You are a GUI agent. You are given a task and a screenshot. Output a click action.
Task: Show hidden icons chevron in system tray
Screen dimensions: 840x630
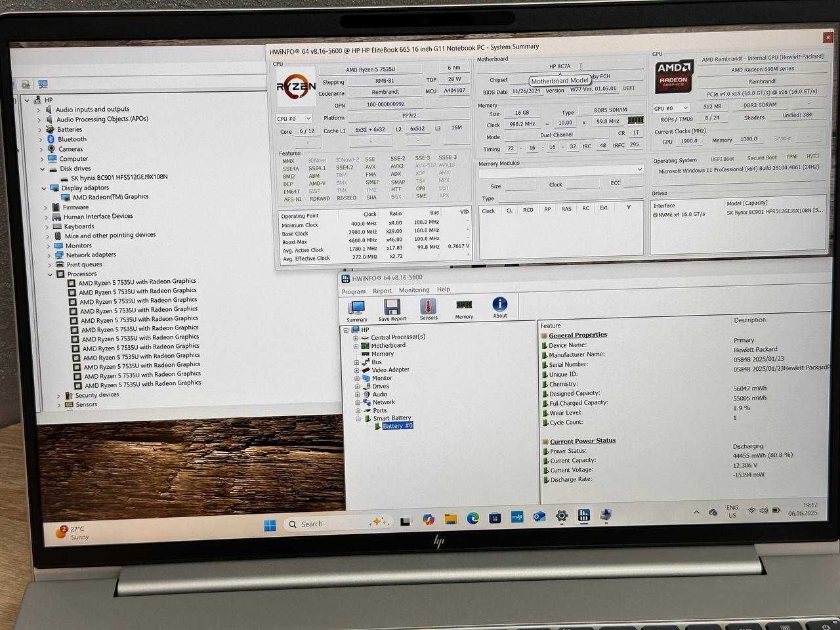[x=696, y=512]
